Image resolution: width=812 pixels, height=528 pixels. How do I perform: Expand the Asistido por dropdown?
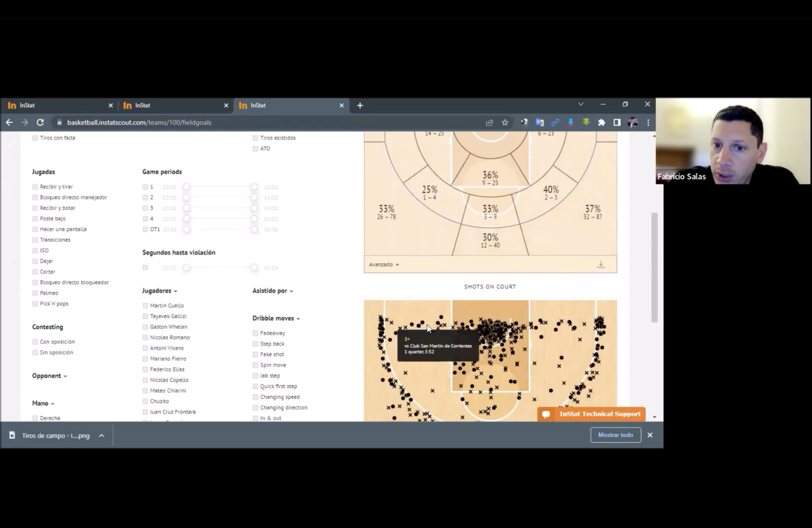[273, 291]
